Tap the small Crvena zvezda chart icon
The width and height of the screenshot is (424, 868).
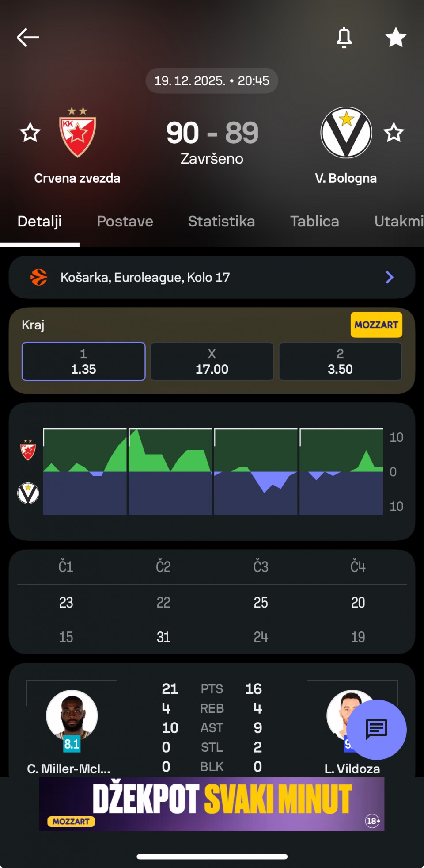[28, 450]
